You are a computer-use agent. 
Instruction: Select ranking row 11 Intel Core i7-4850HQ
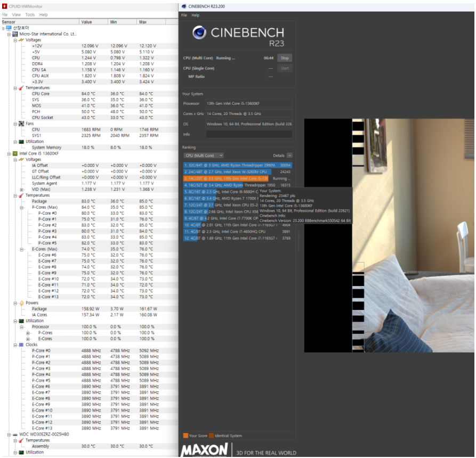(237, 232)
